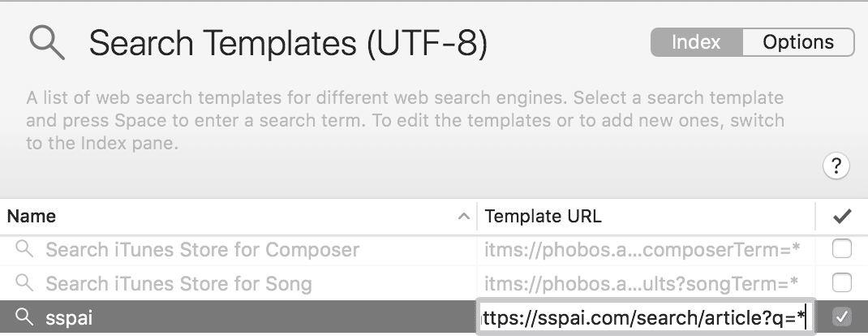Click magnifier icon beside iTunes Store for Song
The image size is (868, 336).
25,283
